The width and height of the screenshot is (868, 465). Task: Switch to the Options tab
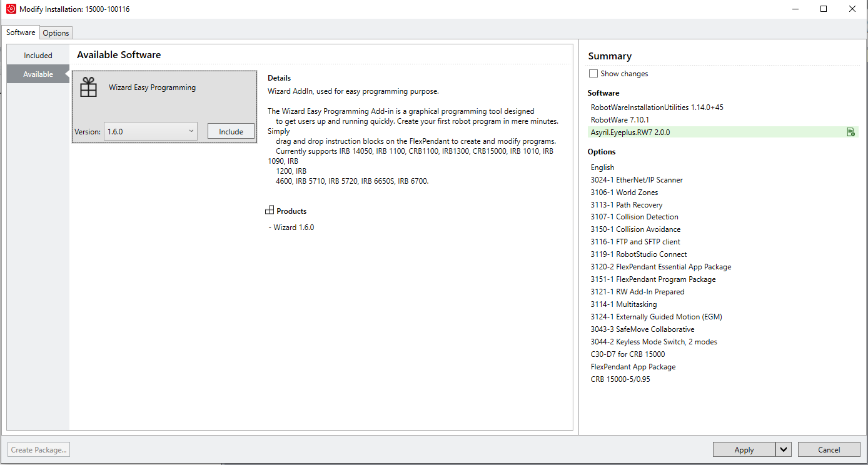[x=56, y=33]
